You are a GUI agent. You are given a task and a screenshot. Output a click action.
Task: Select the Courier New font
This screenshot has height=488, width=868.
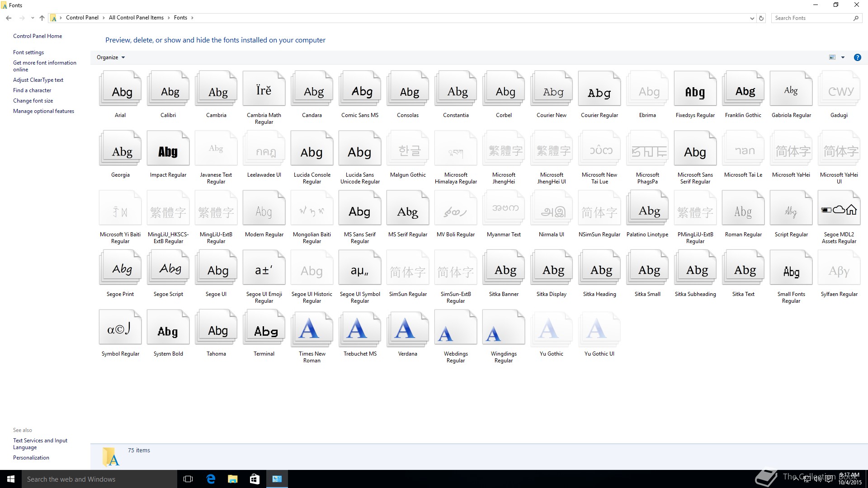(552, 89)
